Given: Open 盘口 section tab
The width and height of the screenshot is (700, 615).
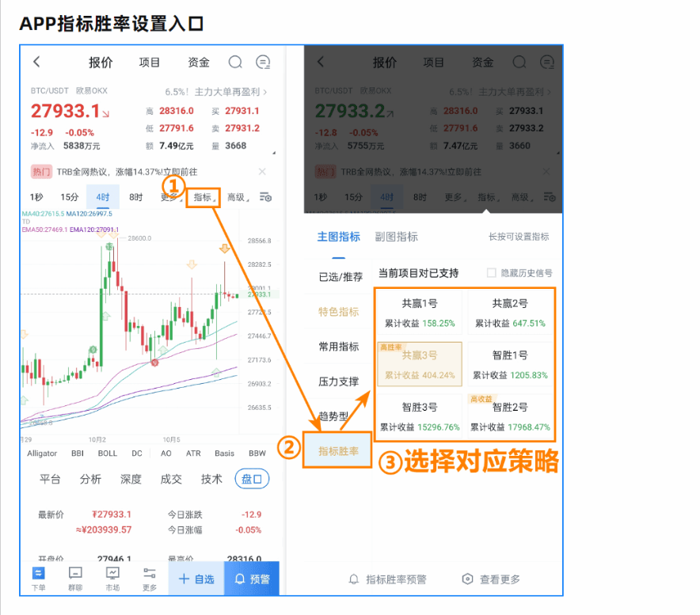Looking at the screenshot, I should click(252, 479).
